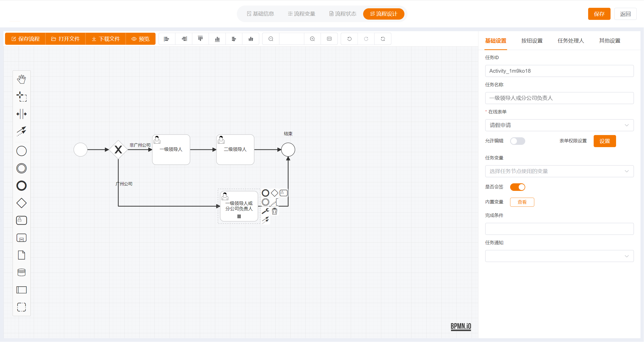
Task: Activate the create/remove space tool
Action: point(21,114)
